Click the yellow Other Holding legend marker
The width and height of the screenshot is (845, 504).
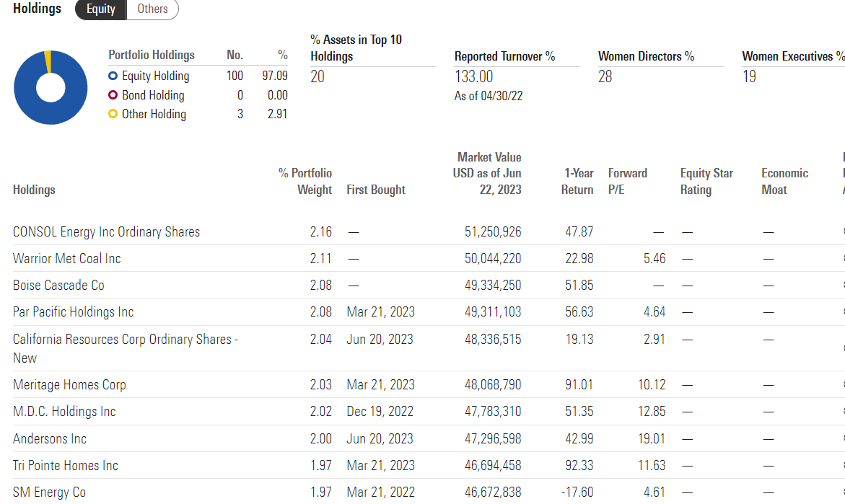[x=113, y=114]
